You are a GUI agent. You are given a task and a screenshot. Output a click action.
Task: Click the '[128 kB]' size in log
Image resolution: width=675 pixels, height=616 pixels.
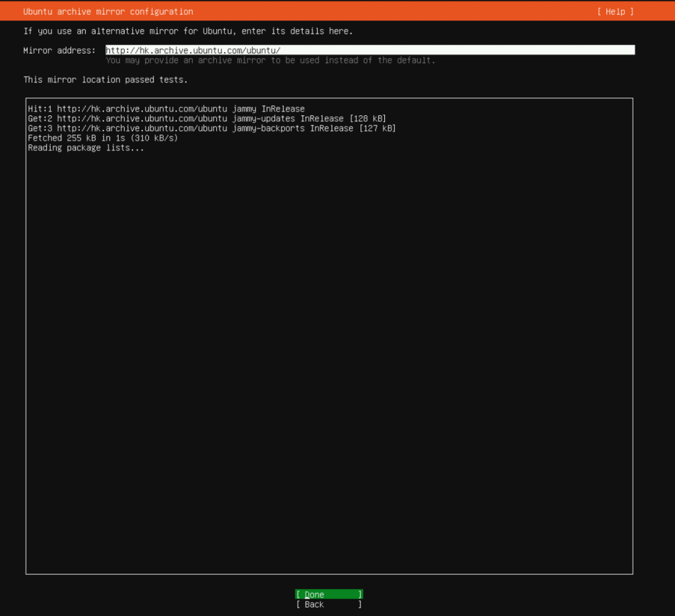[367, 119]
